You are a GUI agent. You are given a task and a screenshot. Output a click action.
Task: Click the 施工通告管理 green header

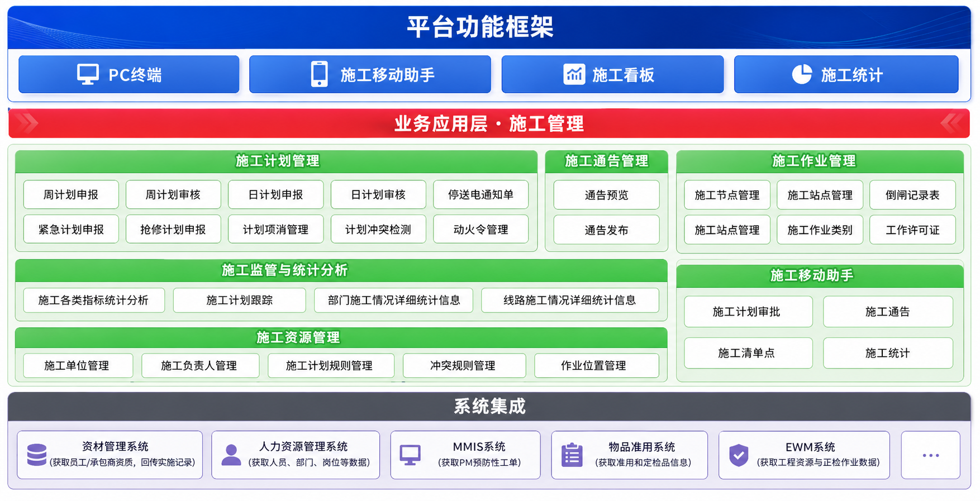[606, 161]
